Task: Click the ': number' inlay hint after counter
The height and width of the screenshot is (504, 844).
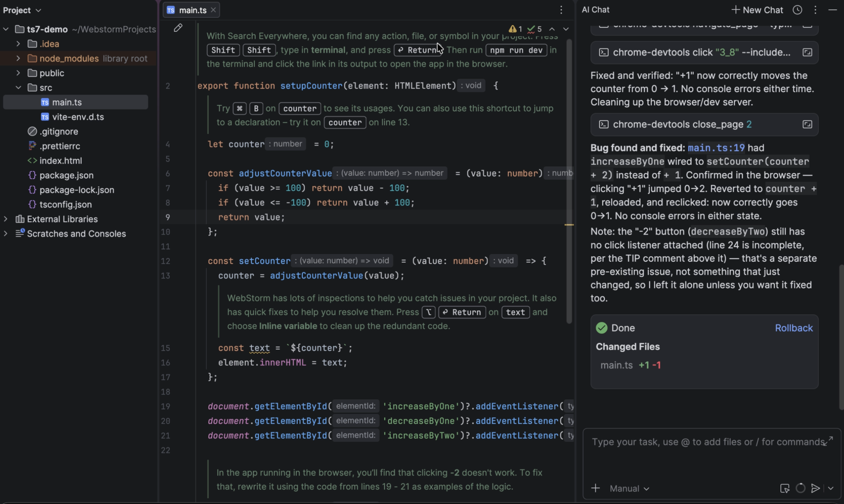Action: point(285,144)
